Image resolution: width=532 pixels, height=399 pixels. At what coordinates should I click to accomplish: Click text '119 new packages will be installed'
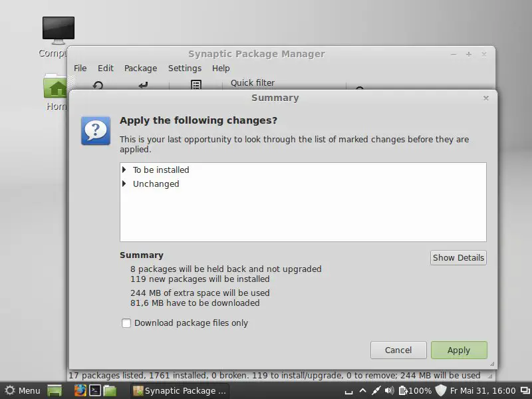point(200,279)
